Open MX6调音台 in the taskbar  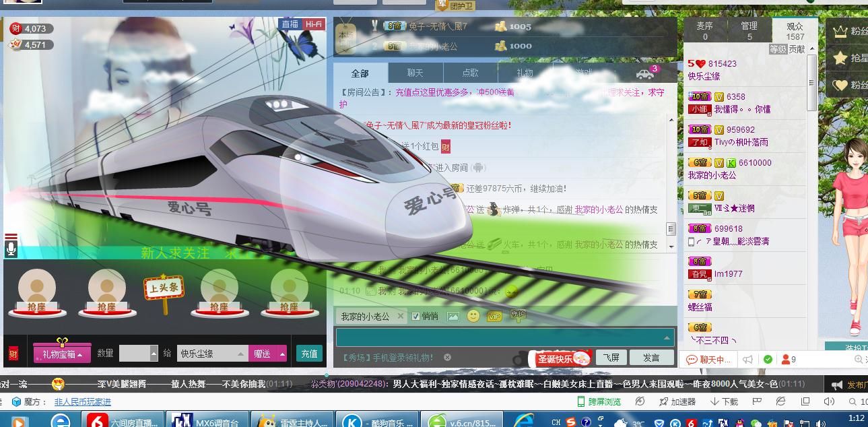click(207, 420)
